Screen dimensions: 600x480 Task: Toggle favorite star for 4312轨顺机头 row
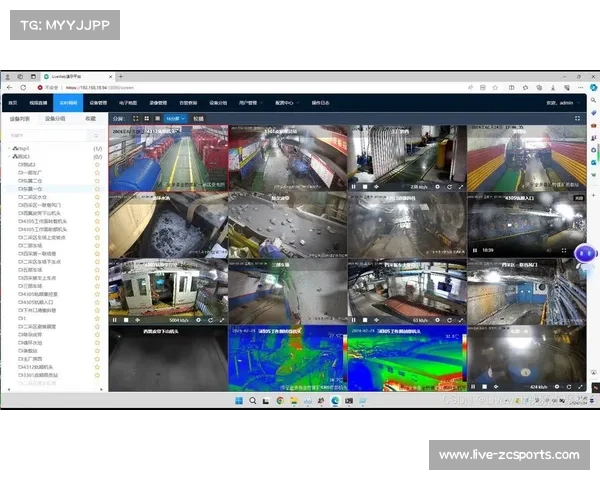pyautogui.click(x=97, y=367)
